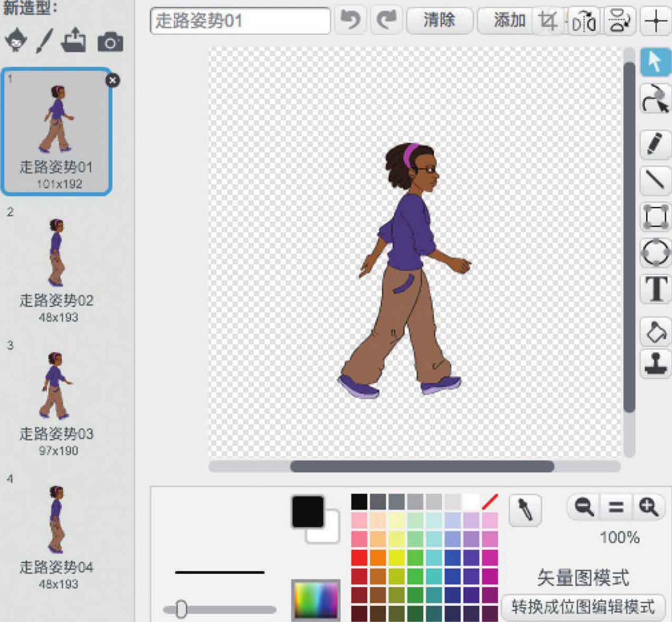Click the eyedropper color picker
The height and width of the screenshot is (622, 672).
pyautogui.click(x=525, y=510)
